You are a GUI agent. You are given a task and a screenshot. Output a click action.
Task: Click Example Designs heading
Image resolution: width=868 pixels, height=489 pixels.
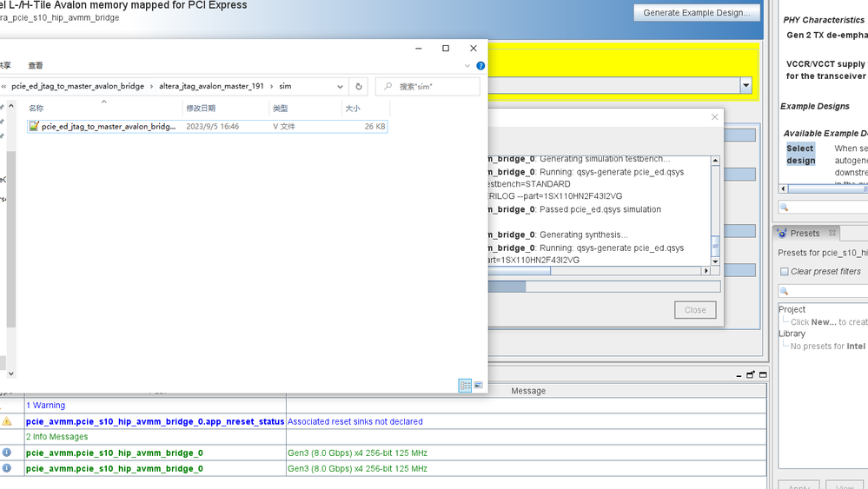(x=815, y=106)
